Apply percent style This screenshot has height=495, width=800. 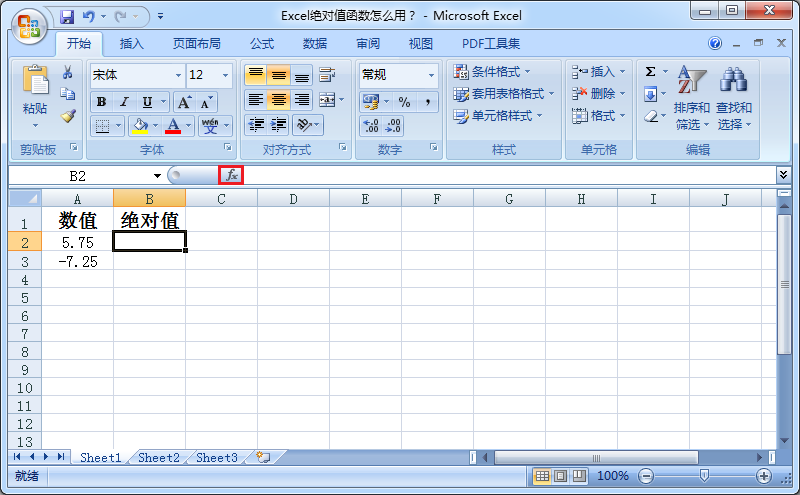point(405,102)
